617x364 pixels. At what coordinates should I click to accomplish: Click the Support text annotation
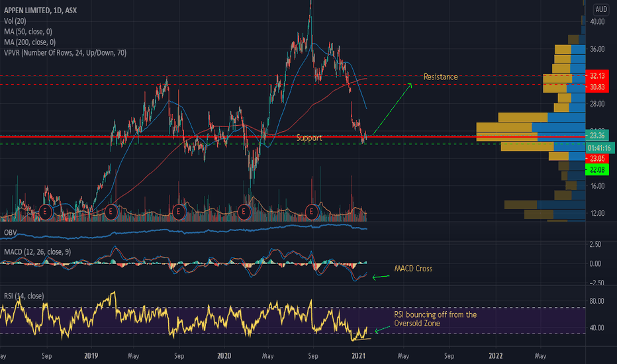coord(309,138)
